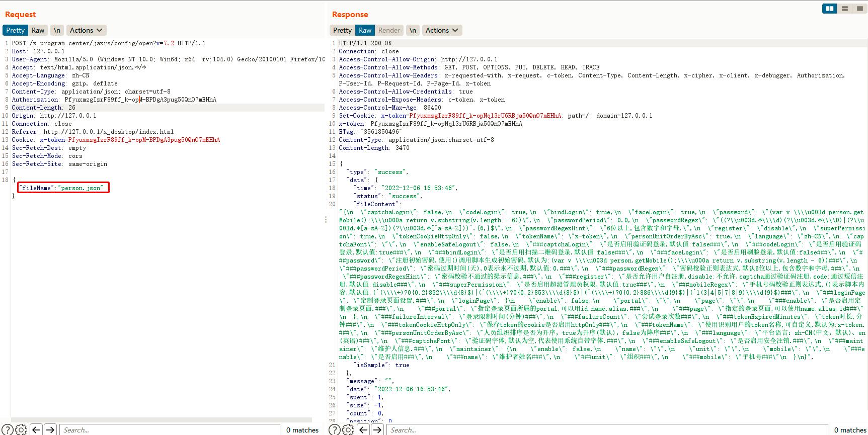Screen dimensions: 868x435
Task: Open help icon in Request panel footer
Action: click(7, 429)
